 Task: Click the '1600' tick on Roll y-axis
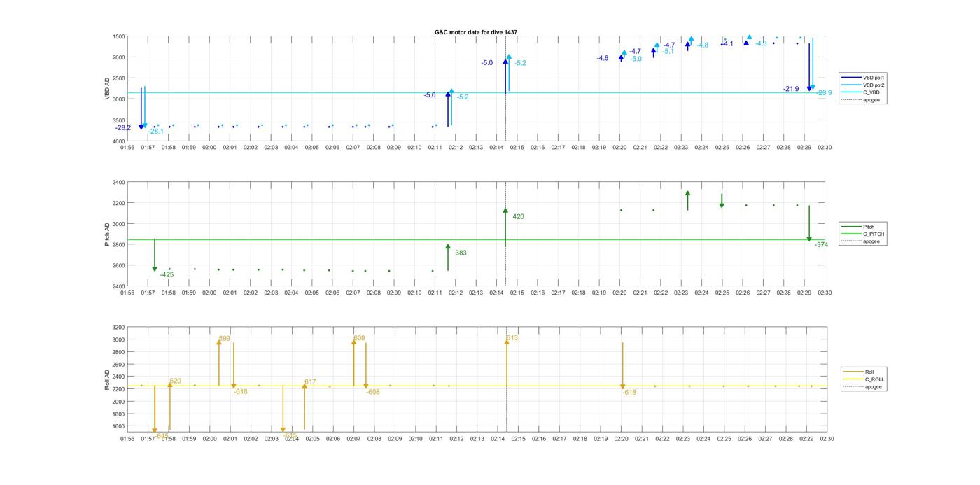[x=118, y=426]
